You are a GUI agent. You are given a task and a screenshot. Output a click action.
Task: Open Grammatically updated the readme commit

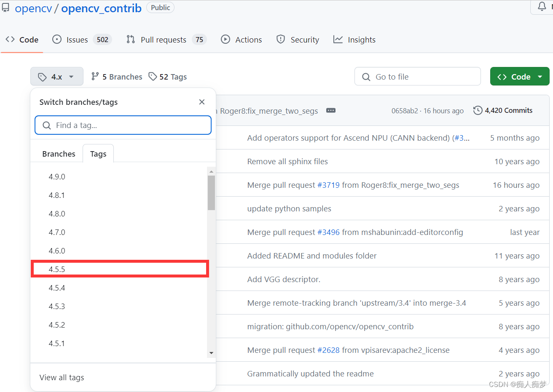tap(310, 373)
